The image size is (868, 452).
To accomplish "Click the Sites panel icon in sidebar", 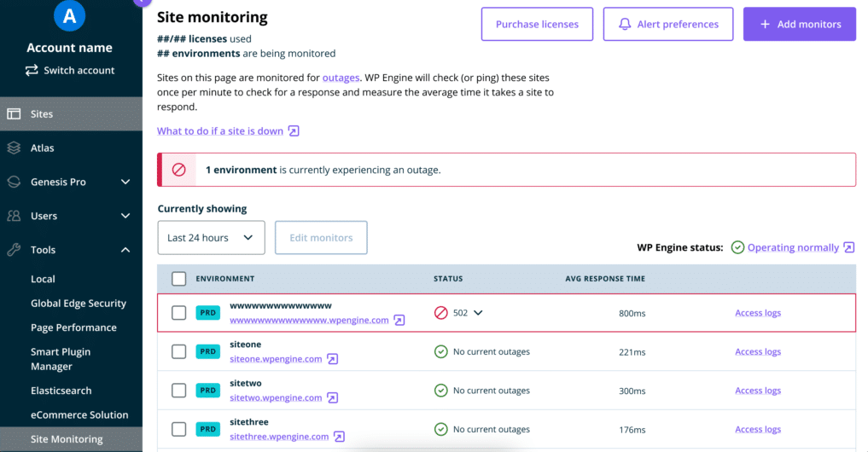I will pos(14,114).
